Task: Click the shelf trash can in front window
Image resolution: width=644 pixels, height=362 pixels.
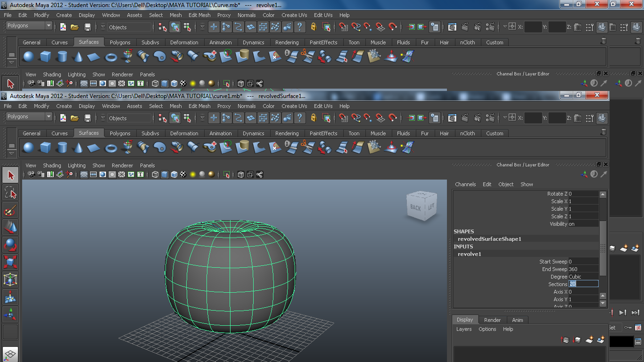Action: click(x=603, y=132)
